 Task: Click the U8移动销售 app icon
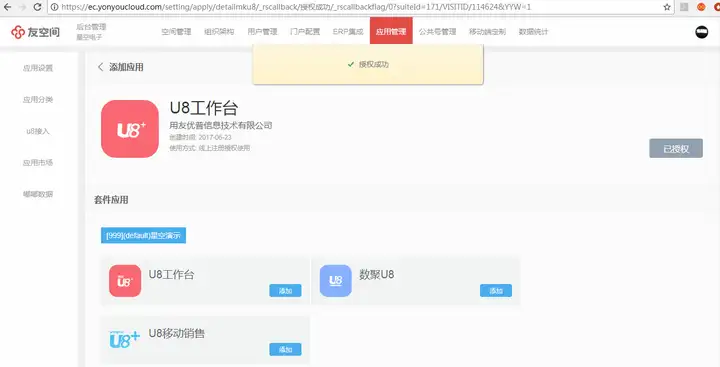pos(124,340)
